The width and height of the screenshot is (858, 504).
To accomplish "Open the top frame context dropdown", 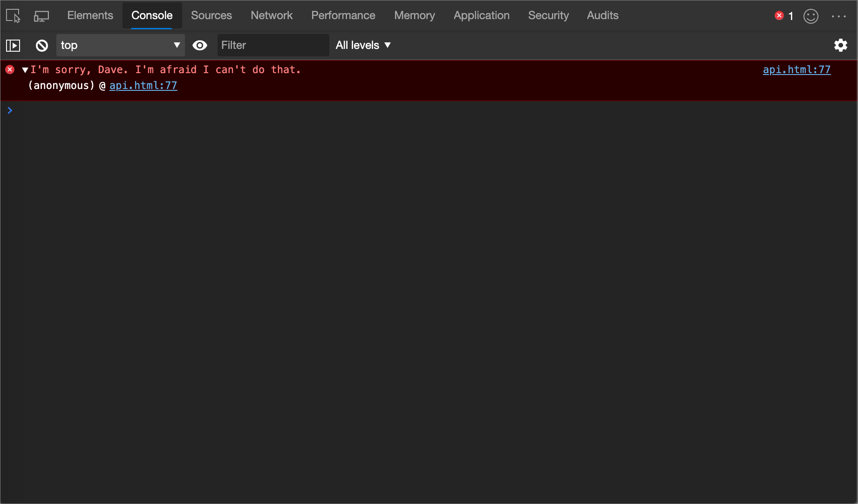I will (x=120, y=45).
